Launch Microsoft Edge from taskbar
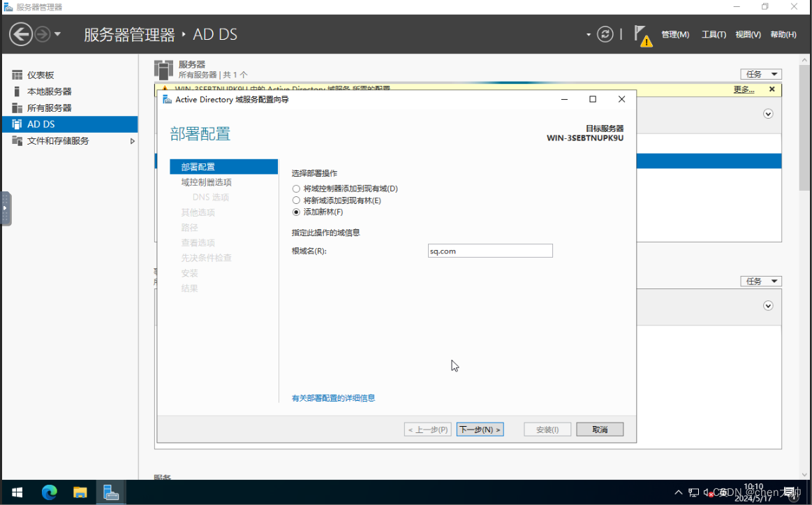 pos(49,492)
